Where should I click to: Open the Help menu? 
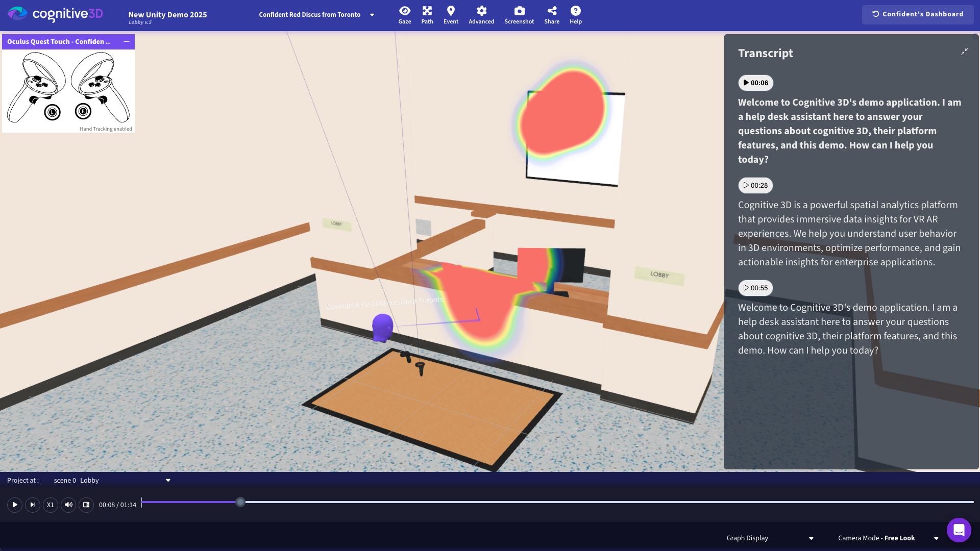tap(576, 15)
